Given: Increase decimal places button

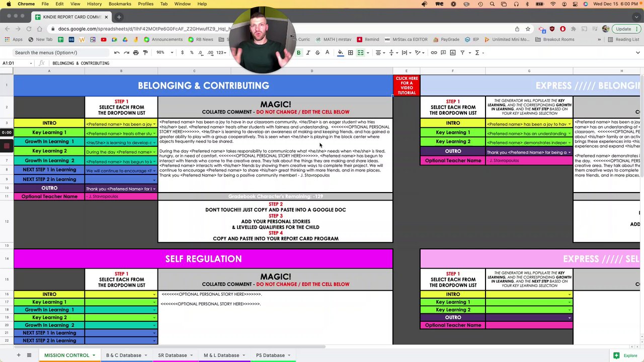Looking at the screenshot, I should [x=210, y=52].
